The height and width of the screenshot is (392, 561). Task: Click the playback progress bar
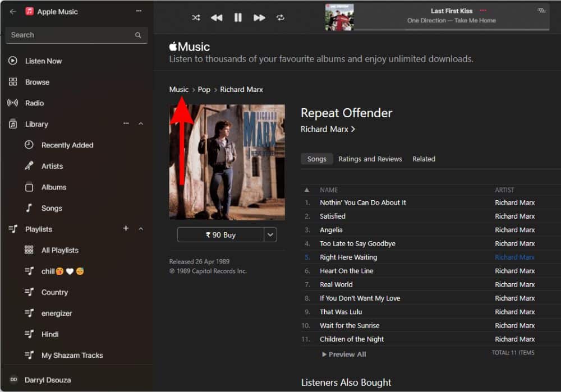tap(452, 29)
